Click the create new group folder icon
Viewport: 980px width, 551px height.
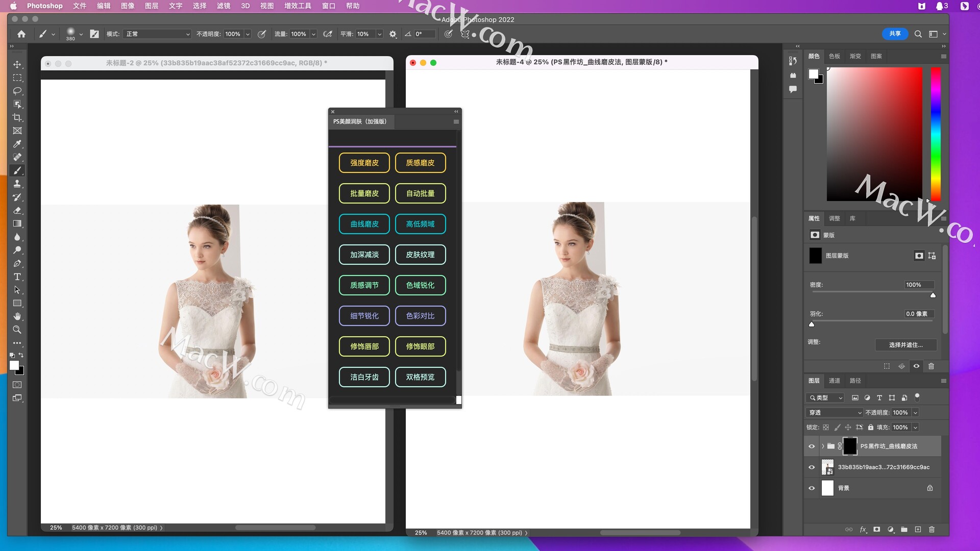click(904, 530)
